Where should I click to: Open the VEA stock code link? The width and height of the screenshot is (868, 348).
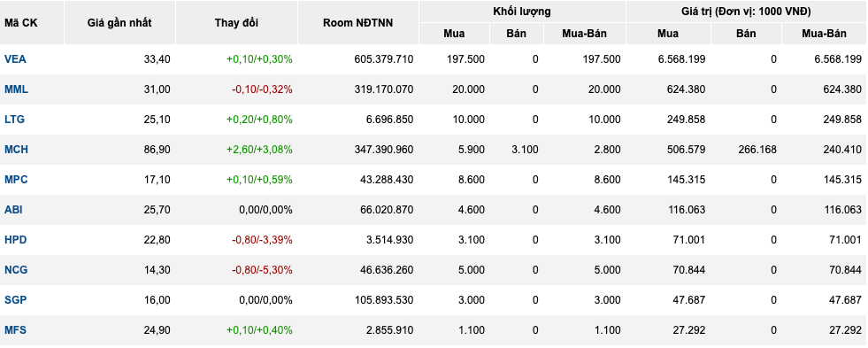pos(15,59)
